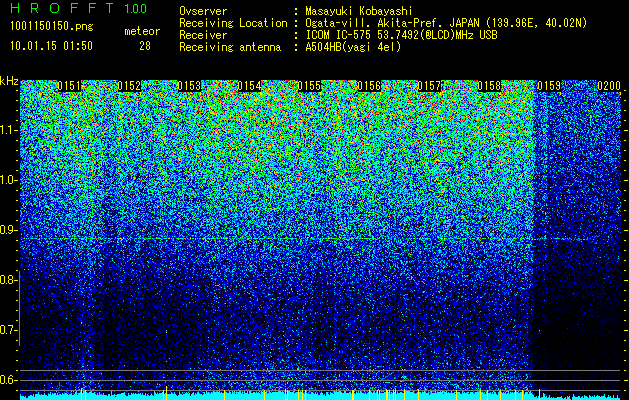Image resolution: width=629 pixels, height=400 pixels.
Task: Click the 1.0.0 version number
Action: point(136,9)
